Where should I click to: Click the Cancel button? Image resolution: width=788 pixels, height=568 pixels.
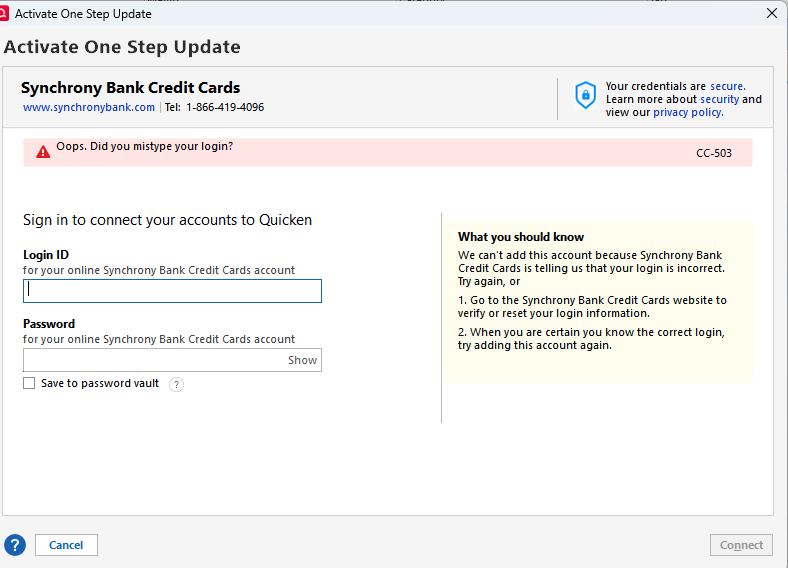(66, 545)
